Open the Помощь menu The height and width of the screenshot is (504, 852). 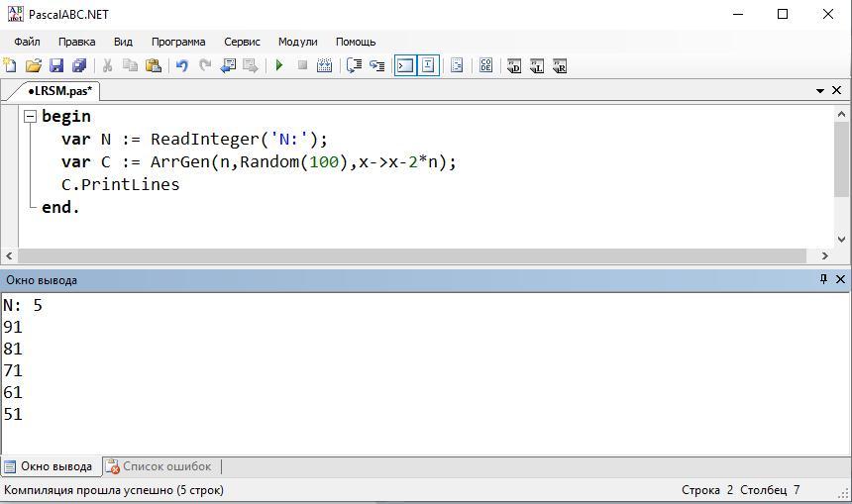[356, 42]
